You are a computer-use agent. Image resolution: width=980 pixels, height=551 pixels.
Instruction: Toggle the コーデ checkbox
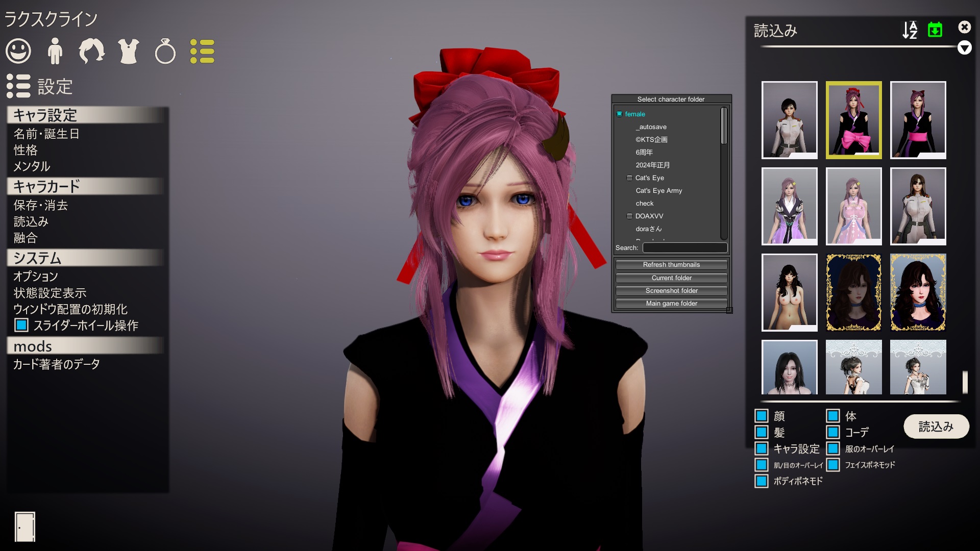tap(833, 432)
